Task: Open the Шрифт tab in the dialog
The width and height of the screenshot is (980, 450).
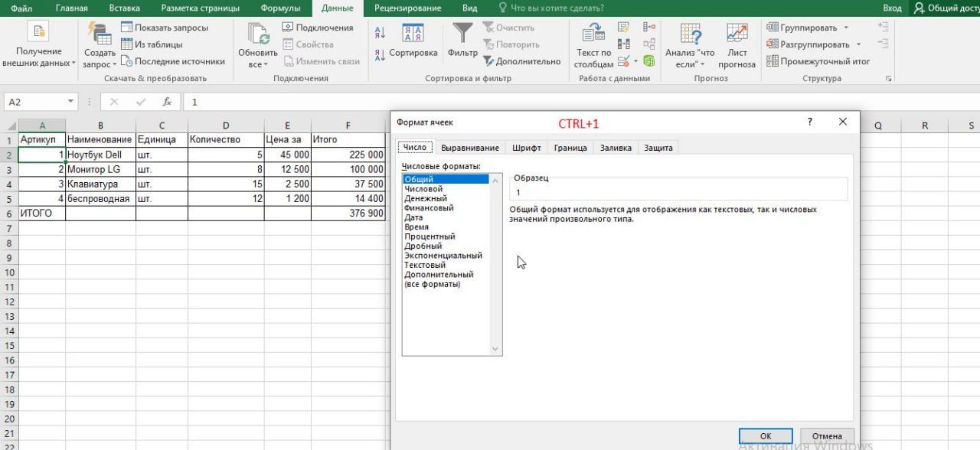Action: click(527, 148)
